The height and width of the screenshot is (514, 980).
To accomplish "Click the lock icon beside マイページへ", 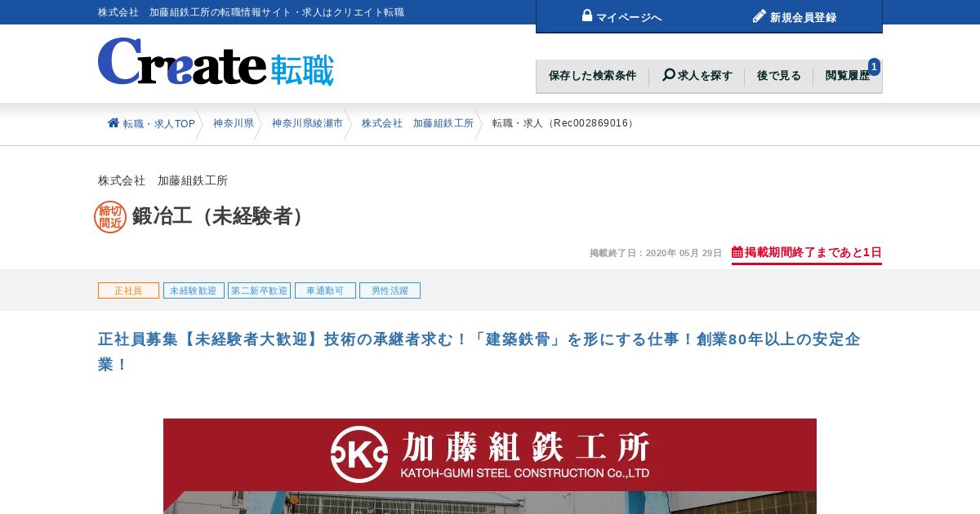I will point(587,16).
